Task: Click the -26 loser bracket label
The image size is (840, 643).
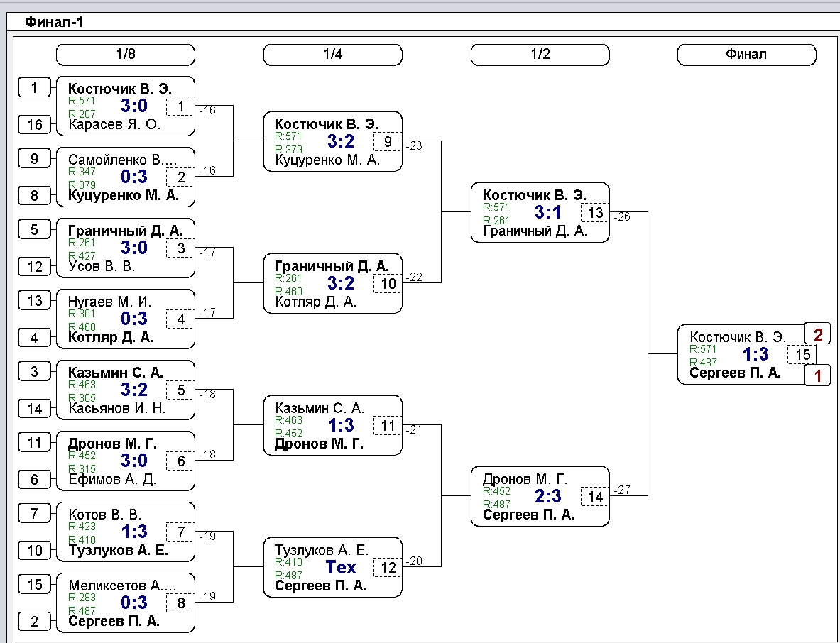Action: (622, 217)
